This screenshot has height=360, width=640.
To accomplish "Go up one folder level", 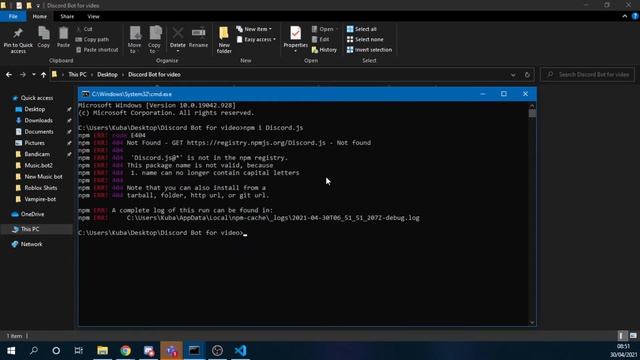I will pyautogui.click(x=43, y=75).
